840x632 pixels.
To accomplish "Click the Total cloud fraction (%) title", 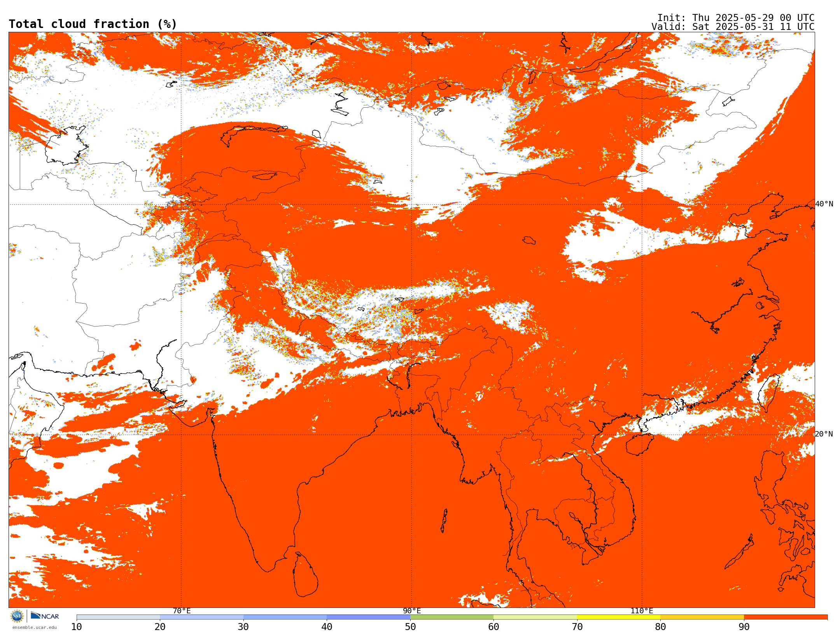I will click(x=93, y=24).
